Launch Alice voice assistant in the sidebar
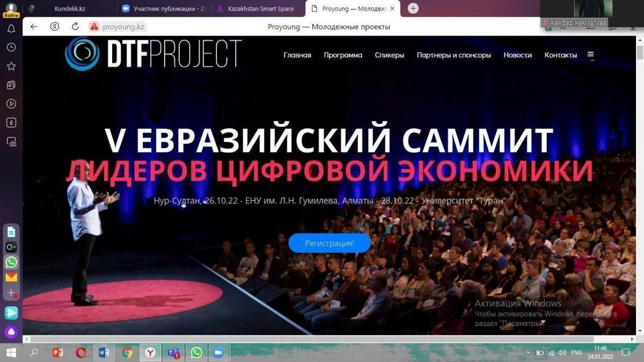Screen dimensions: 644x362 (x=11, y=331)
